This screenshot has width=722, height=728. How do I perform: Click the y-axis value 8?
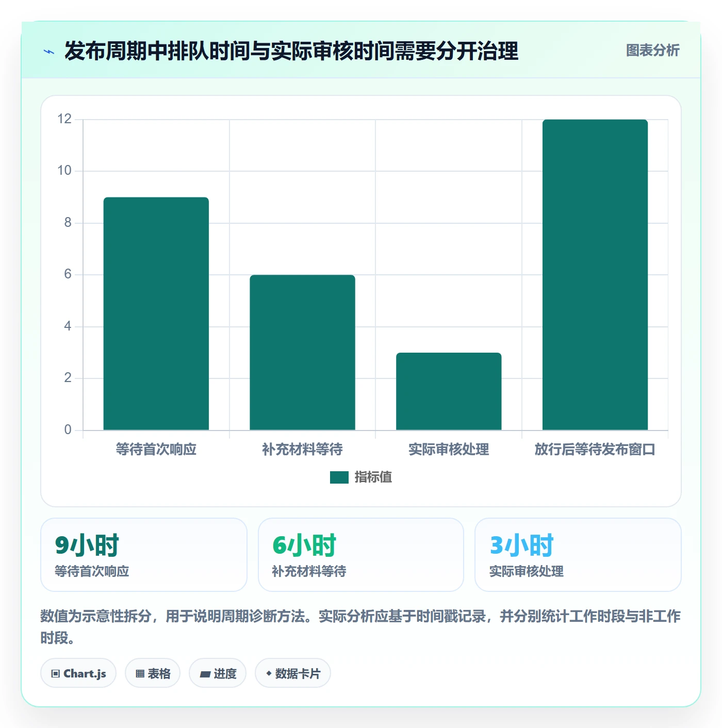pos(68,223)
